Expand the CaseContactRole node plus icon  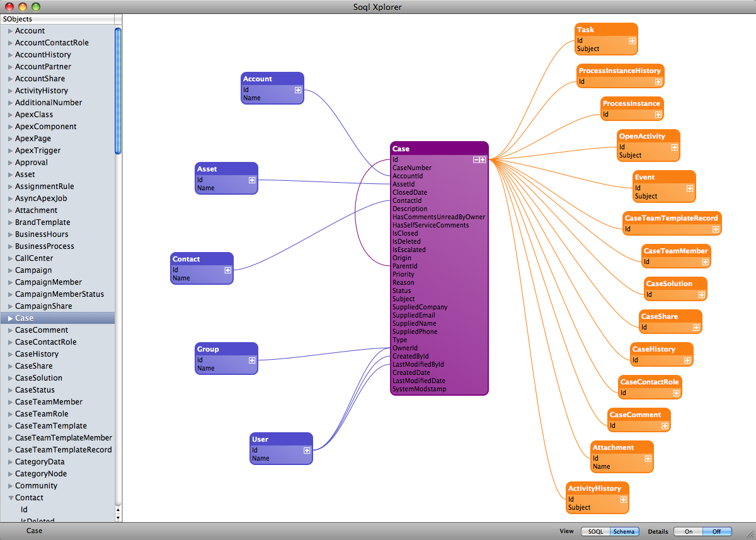pos(676,393)
